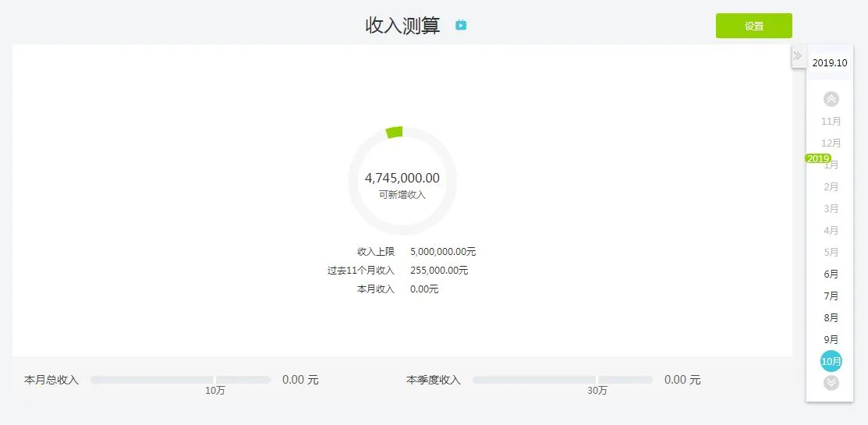868x425 pixels.
Task: Click the 本月总收入 label
Action: [x=51, y=381]
